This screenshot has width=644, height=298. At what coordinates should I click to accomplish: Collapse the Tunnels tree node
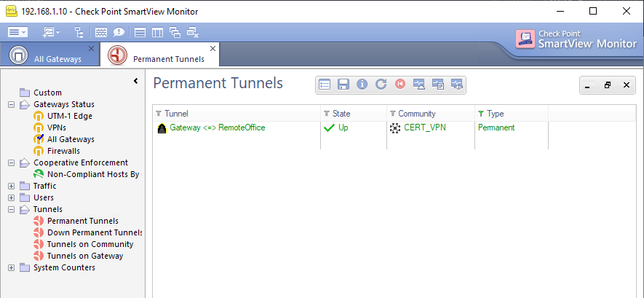pyautogui.click(x=12, y=209)
